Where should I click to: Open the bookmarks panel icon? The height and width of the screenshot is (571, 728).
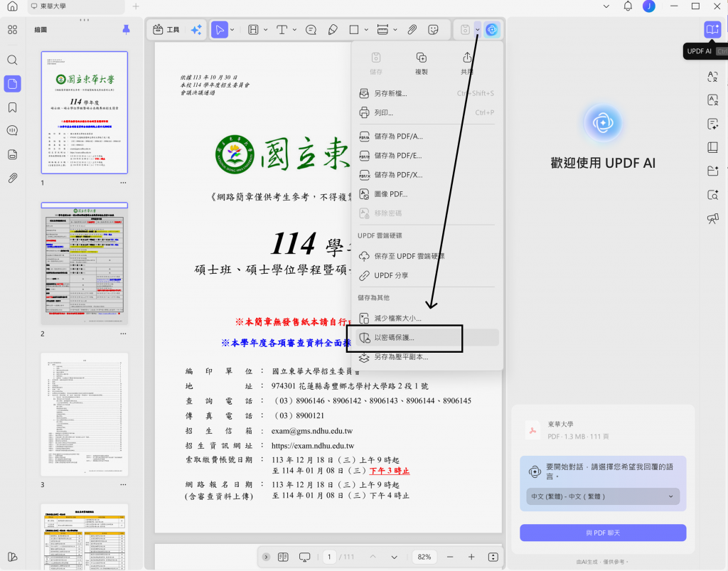[x=13, y=107]
